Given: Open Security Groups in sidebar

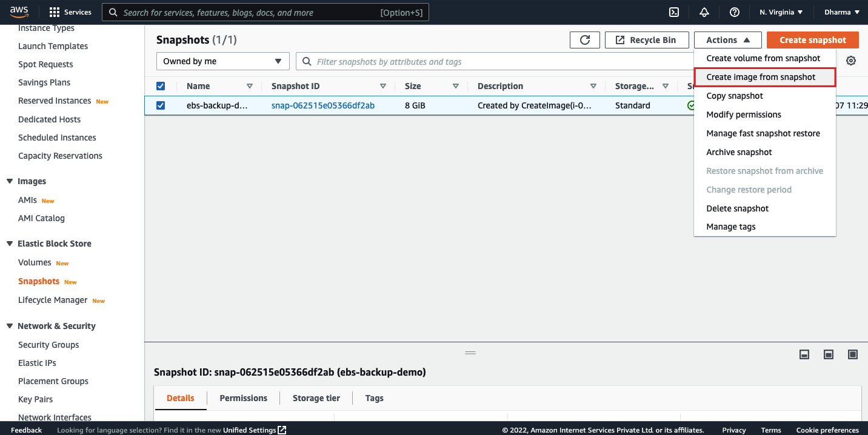Looking at the screenshot, I should pos(48,345).
